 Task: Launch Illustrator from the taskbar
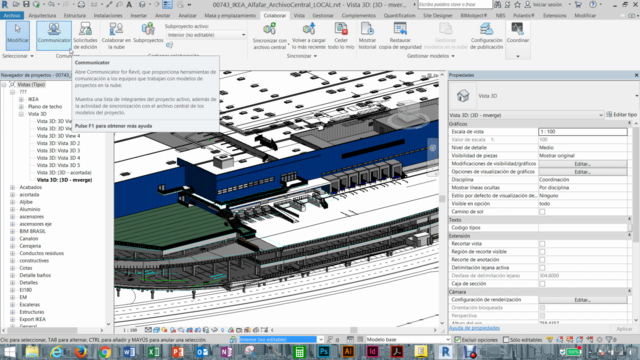click(348, 352)
